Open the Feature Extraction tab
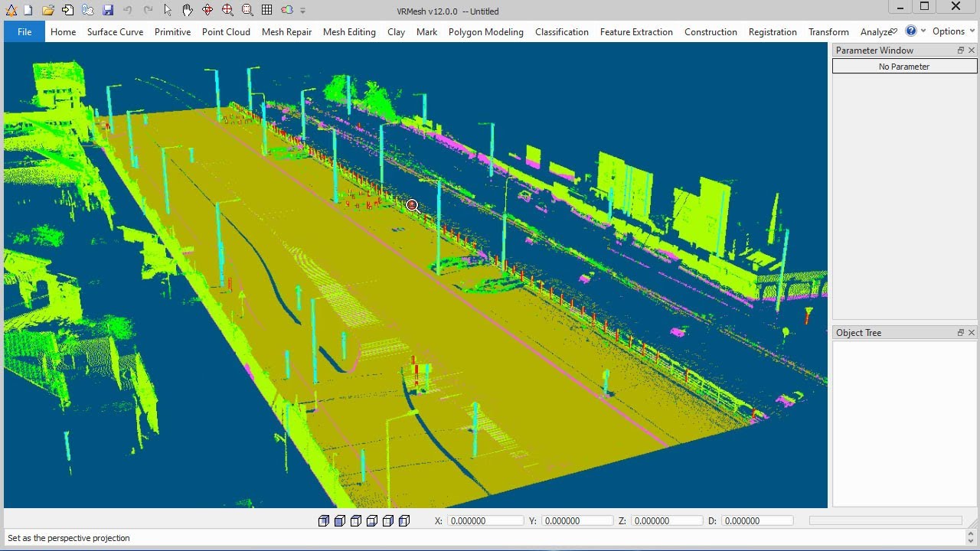This screenshot has width=980, height=551. [x=636, y=31]
